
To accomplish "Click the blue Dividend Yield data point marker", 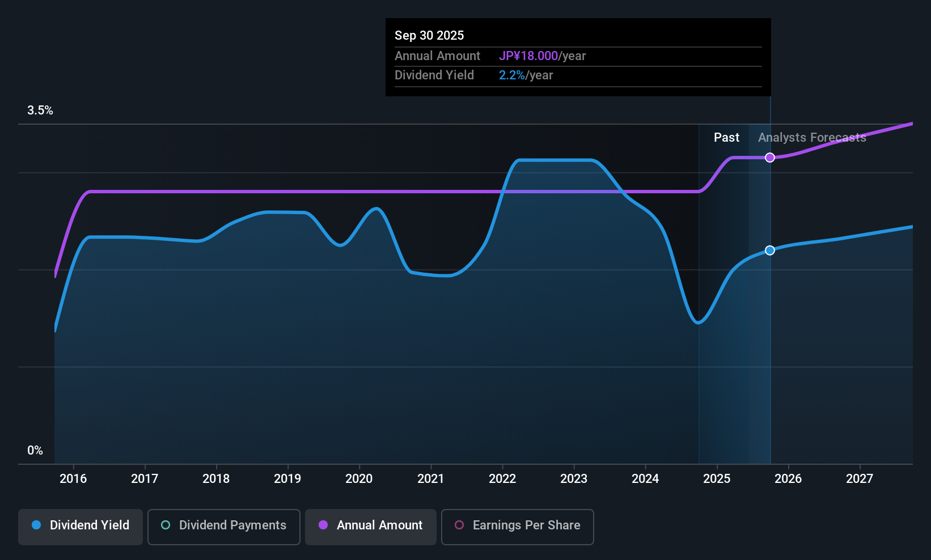I will point(770,251).
